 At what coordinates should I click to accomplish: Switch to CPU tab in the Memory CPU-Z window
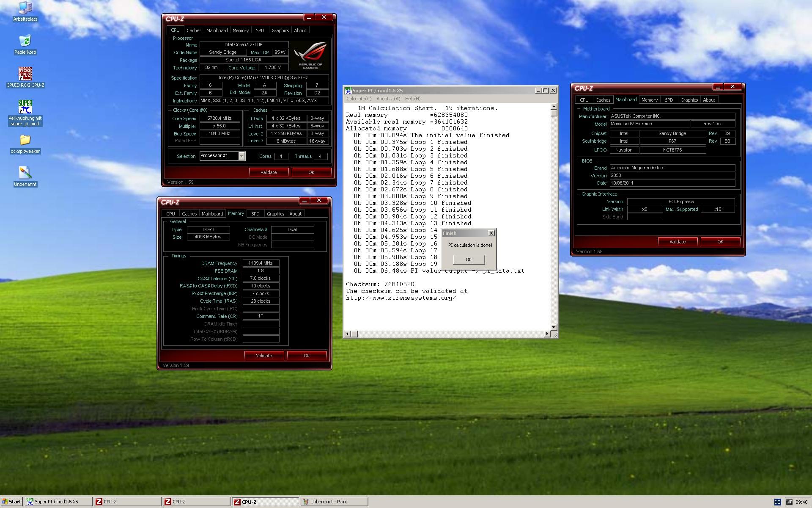click(x=171, y=214)
